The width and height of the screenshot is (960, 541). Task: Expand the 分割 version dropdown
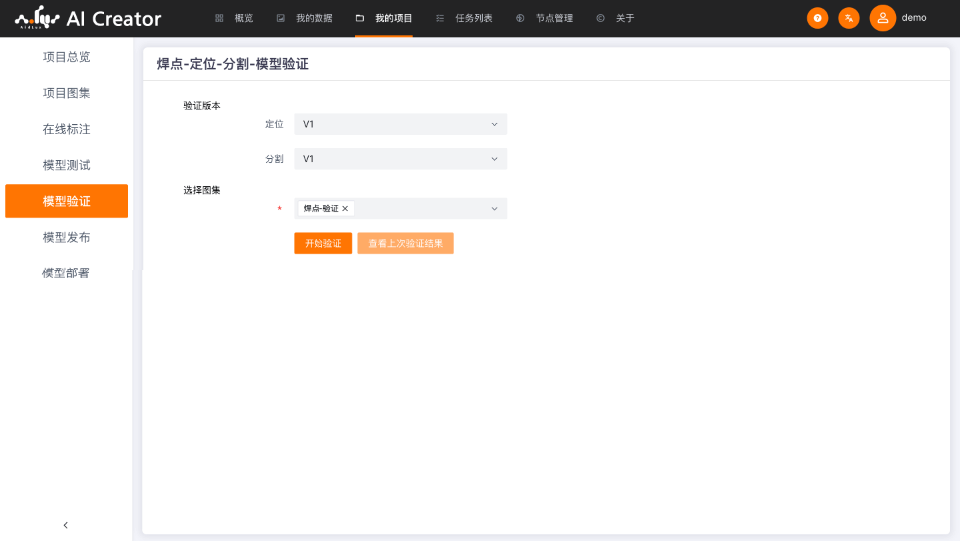click(x=400, y=159)
